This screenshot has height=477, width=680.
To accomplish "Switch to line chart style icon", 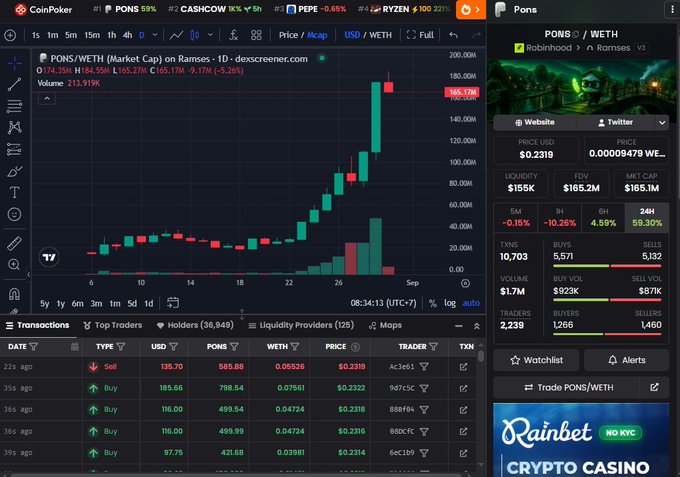I will pos(176,35).
